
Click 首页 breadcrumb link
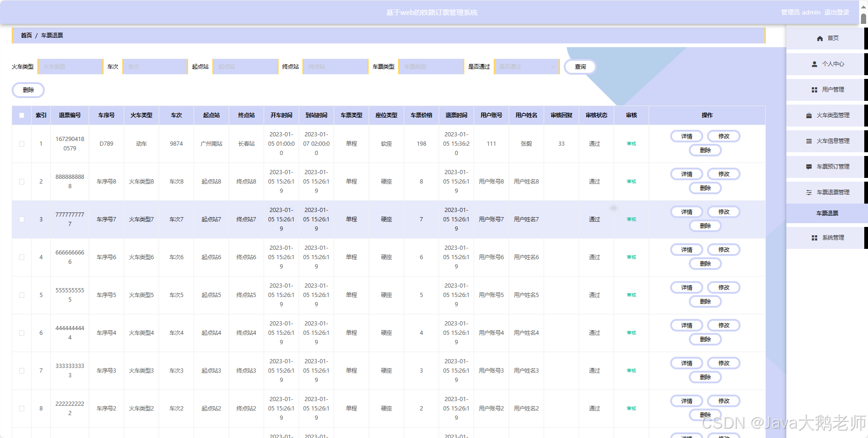[26, 35]
